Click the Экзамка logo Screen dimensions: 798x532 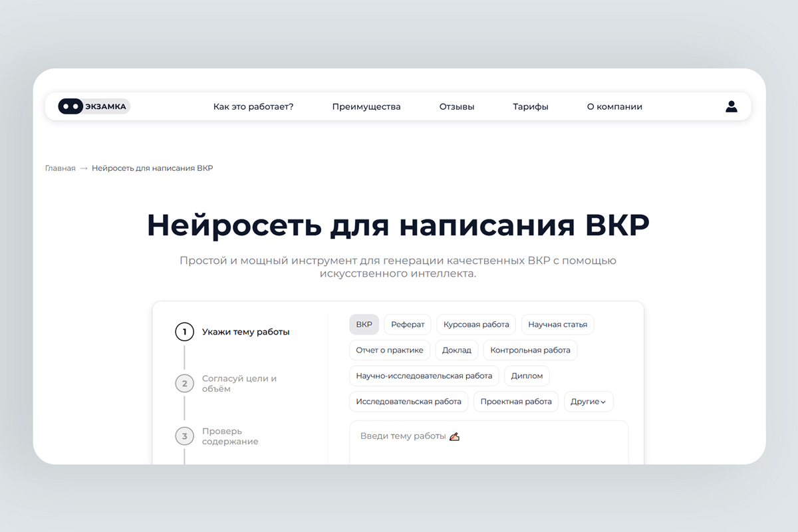click(x=94, y=106)
